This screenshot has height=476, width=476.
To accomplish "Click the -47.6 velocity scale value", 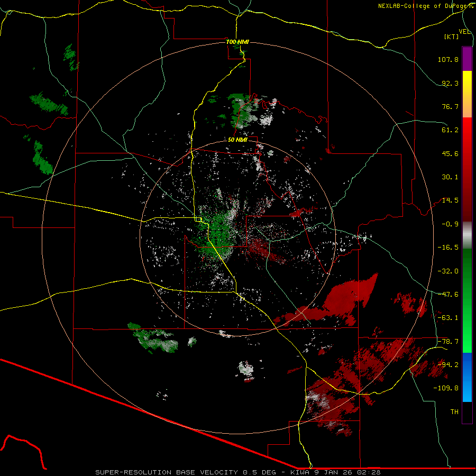I will click(448, 294).
